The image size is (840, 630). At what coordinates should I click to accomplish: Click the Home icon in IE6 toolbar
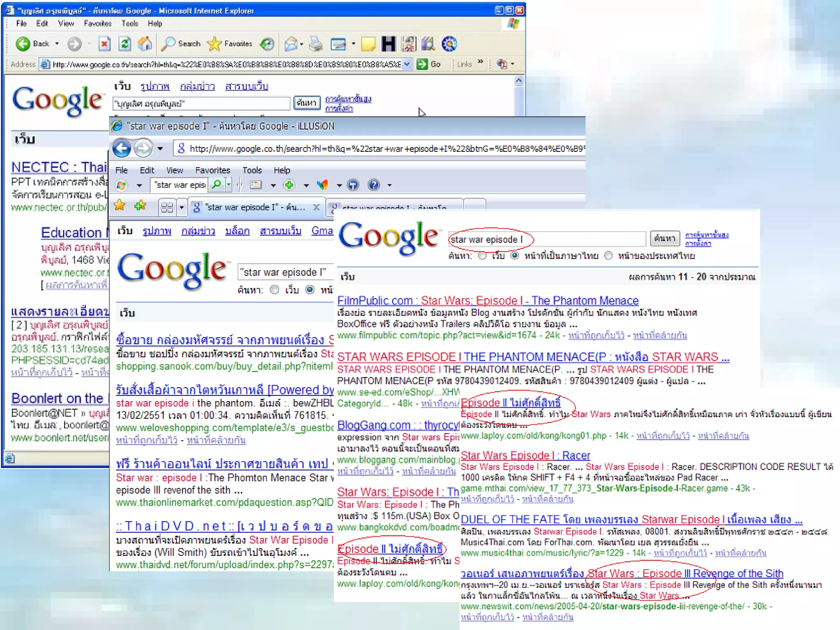click(145, 43)
